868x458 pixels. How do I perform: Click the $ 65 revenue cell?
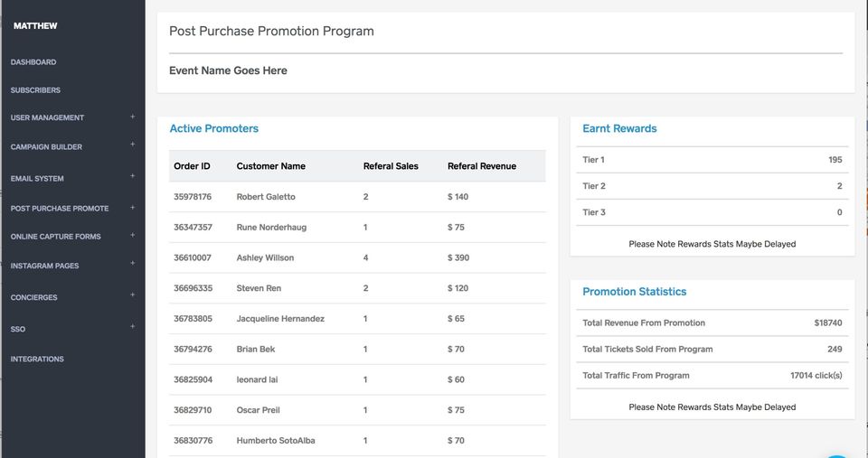(456, 318)
